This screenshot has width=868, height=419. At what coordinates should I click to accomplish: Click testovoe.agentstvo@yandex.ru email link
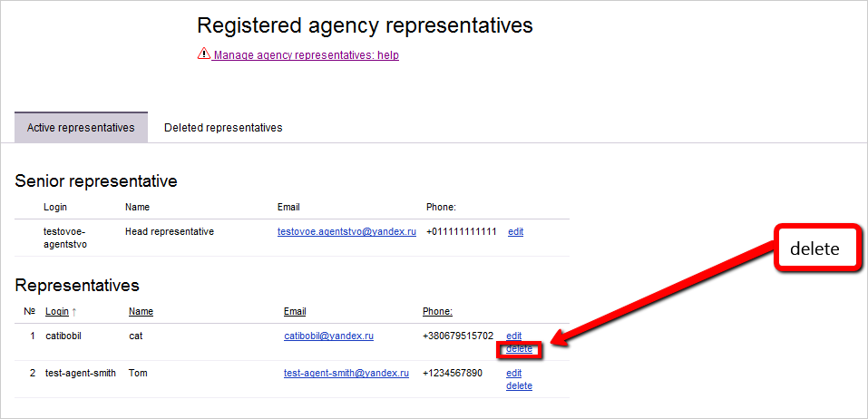tap(346, 232)
